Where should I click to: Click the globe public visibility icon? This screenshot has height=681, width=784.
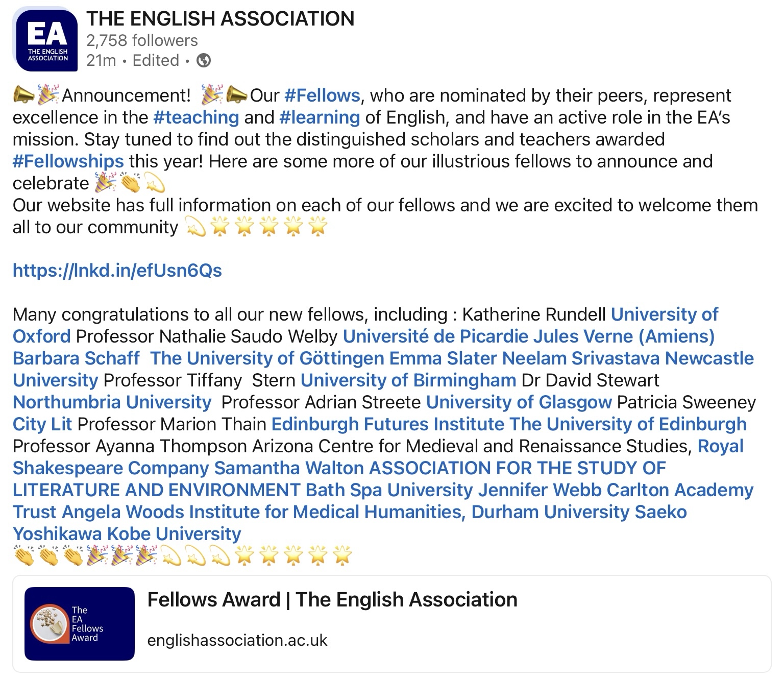(204, 61)
